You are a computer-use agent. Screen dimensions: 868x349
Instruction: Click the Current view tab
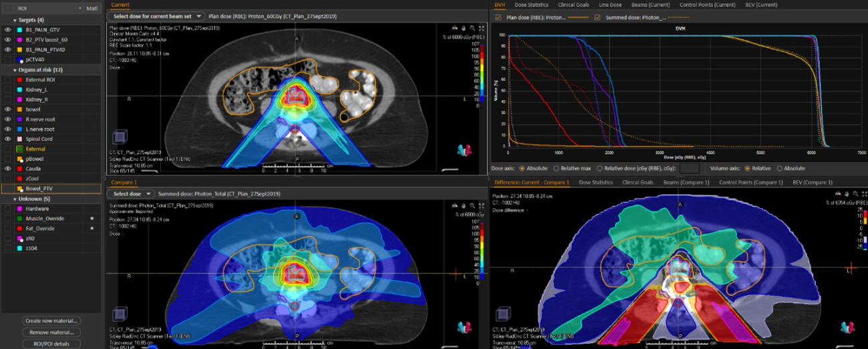tap(120, 5)
